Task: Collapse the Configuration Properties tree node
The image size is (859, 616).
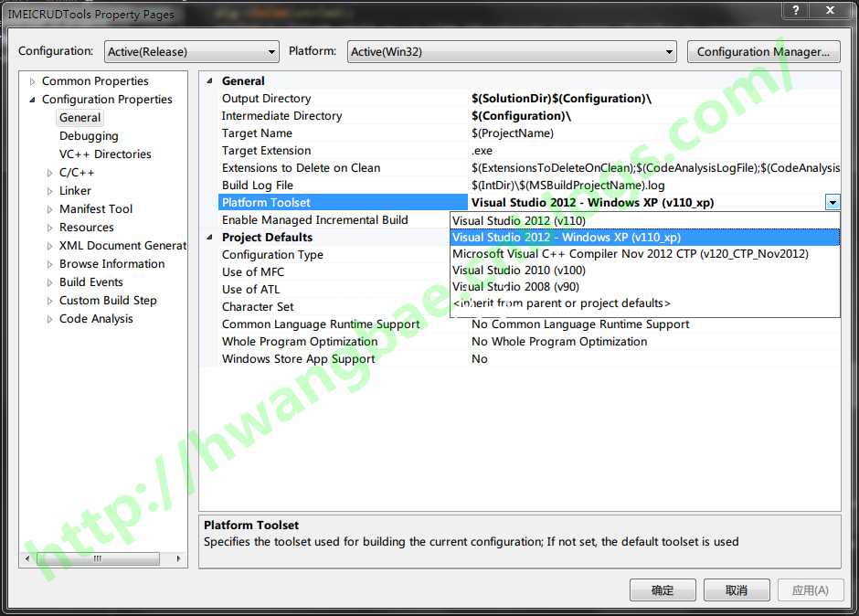Action: [x=32, y=100]
